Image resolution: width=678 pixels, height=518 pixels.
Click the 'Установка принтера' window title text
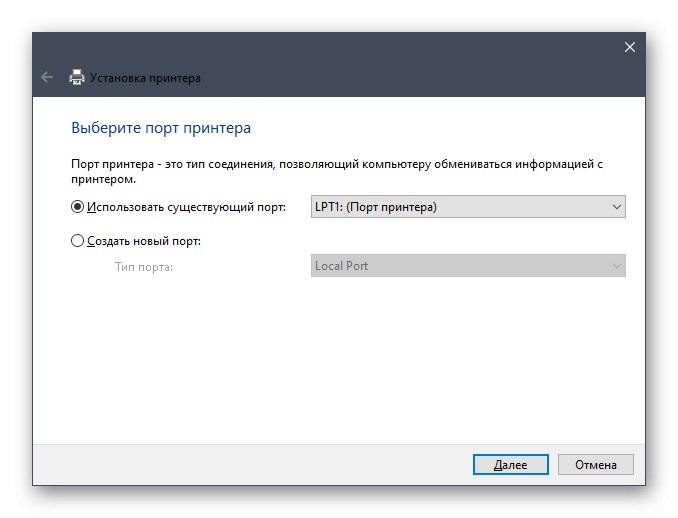click(146, 77)
